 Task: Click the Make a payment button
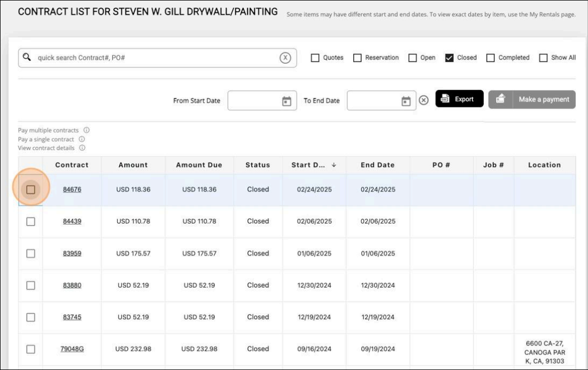tap(531, 99)
